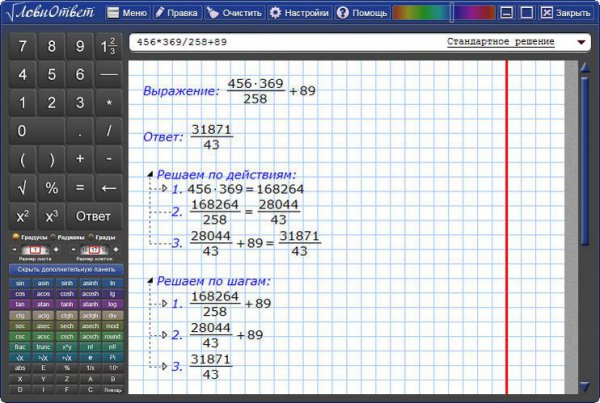Viewport: 600px width, 403px height.
Task: Click the x² square key
Action: click(x=23, y=216)
